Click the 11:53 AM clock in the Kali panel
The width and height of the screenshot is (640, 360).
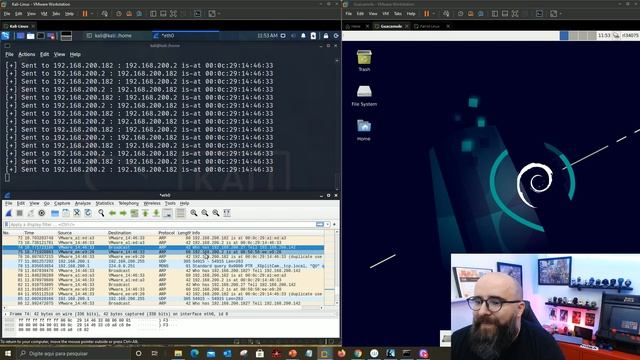tap(267, 36)
